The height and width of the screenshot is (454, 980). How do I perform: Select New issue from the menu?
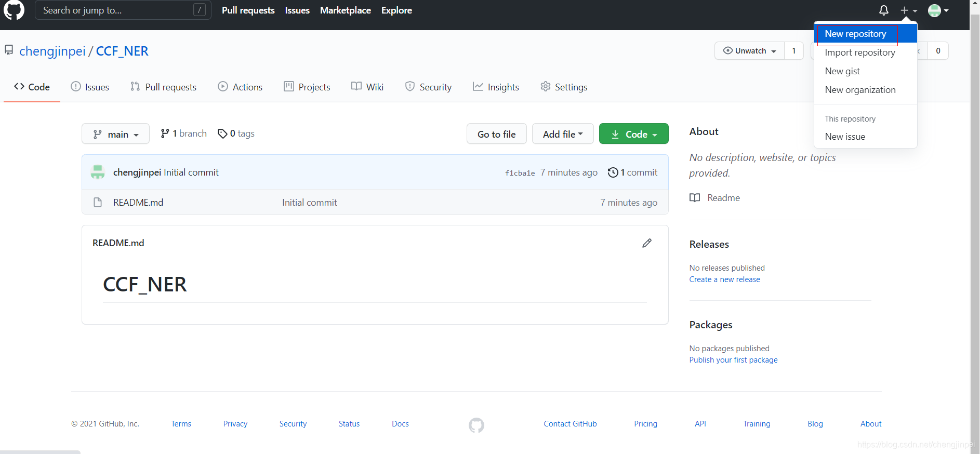[x=866, y=137]
